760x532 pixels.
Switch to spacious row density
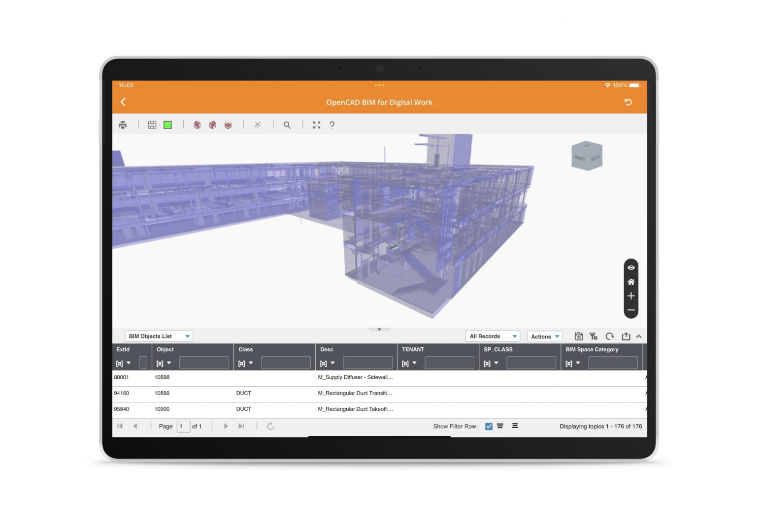coord(515,426)
